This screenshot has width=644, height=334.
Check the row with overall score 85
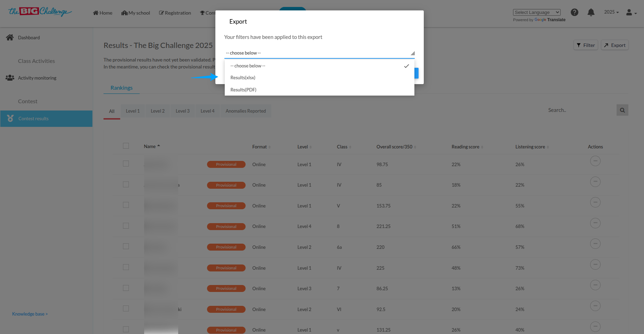pyautogui.click(x=126, y=185)
